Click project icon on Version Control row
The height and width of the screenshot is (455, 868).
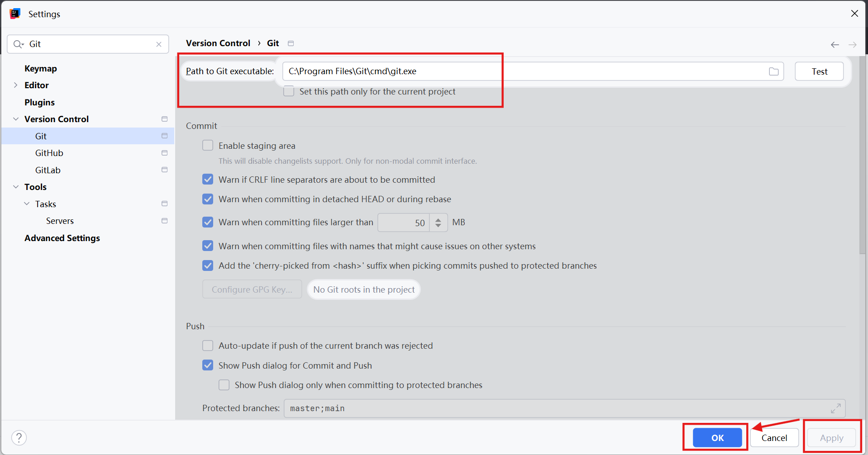click(x=164, y=119)
